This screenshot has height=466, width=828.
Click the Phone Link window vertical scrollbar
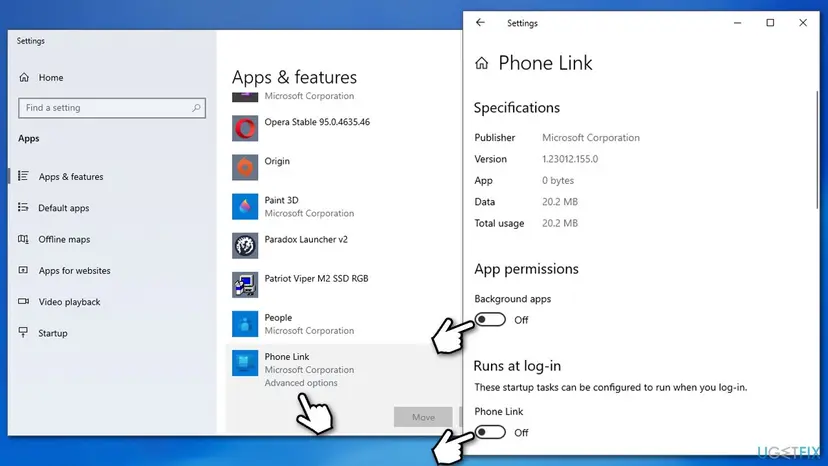tap(817, 150)
